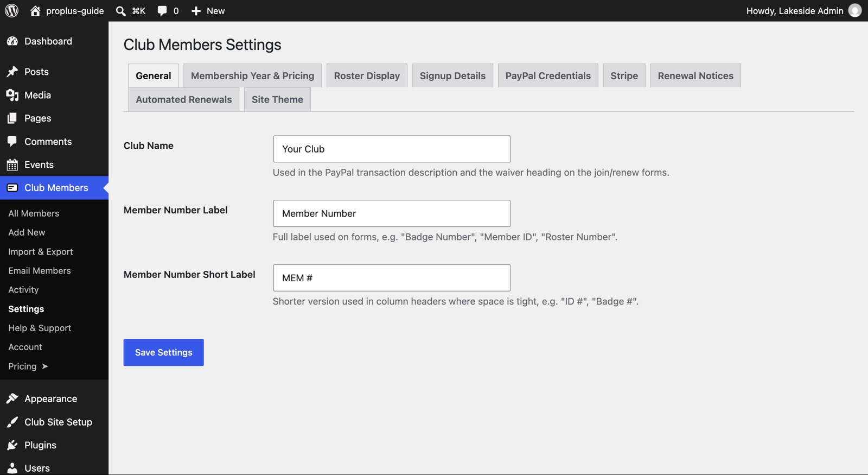868x475 pixels.
Task: Open the Account submenu link
Action: (25, 347)
